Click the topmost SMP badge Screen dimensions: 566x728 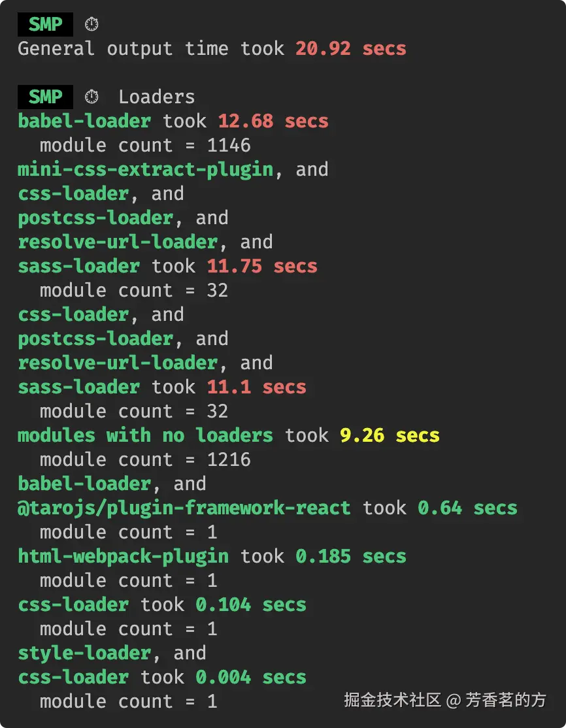45,24
